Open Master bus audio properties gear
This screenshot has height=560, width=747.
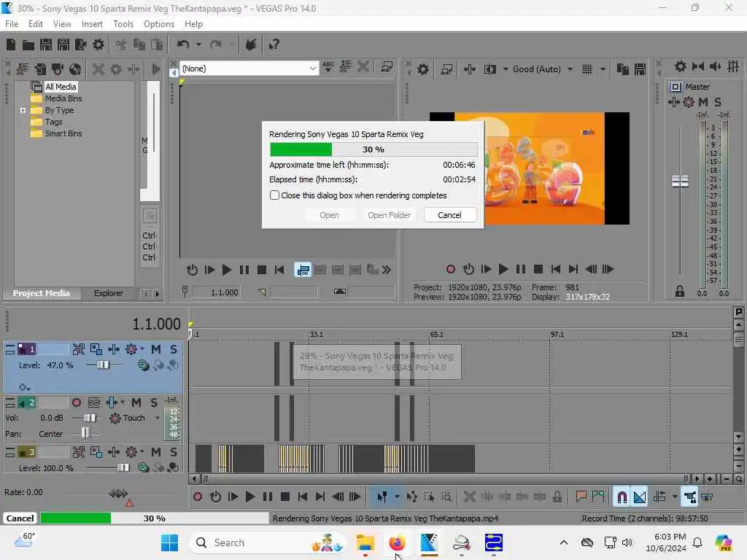(x=681, y=66)
